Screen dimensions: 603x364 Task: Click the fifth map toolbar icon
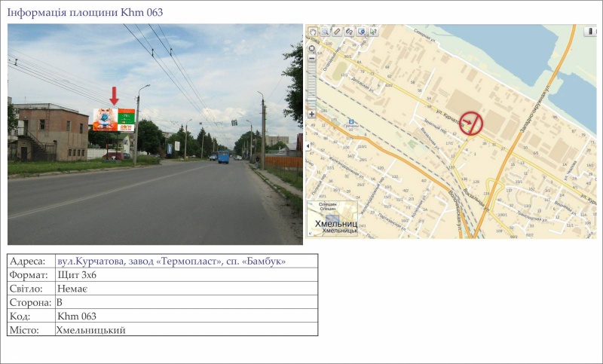tap(361, 32)
